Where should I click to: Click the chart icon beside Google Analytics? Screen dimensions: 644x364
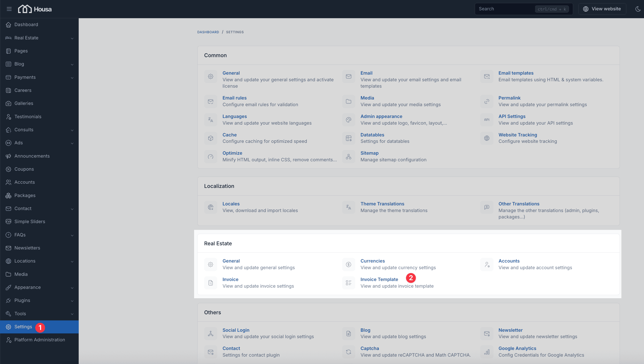487,352
